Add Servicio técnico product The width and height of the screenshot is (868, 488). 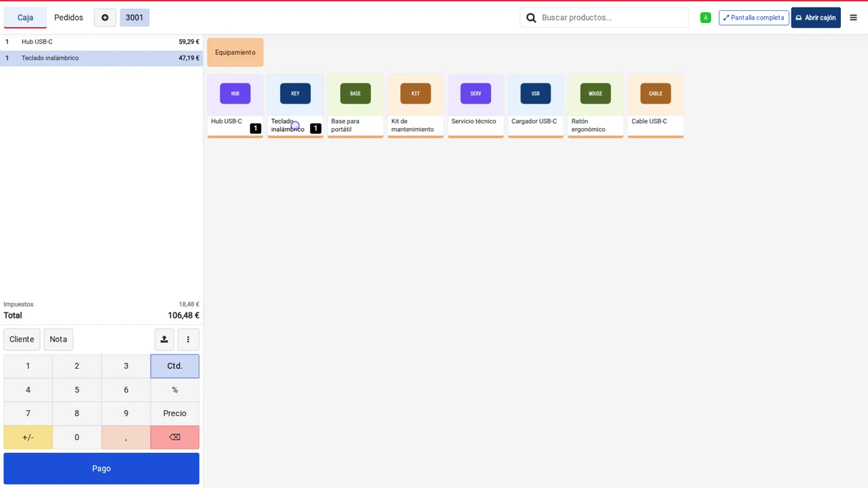pos(475,106)
